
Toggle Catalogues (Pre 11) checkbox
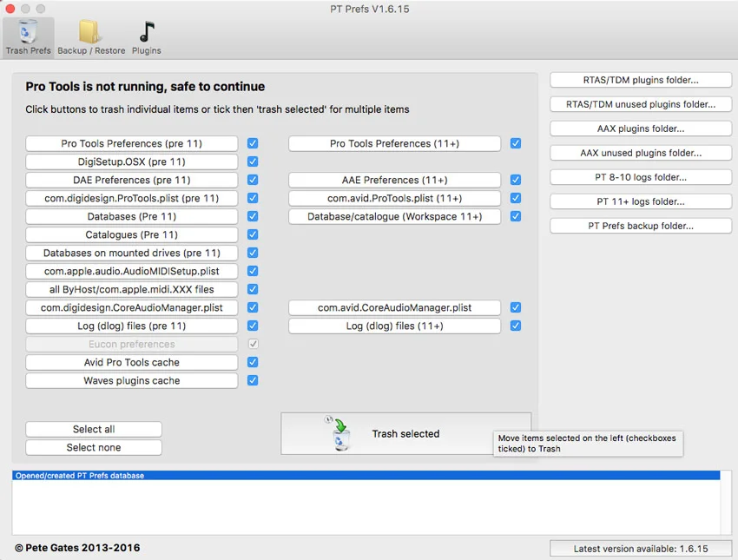pyautogui.click(x=253, y=234)
